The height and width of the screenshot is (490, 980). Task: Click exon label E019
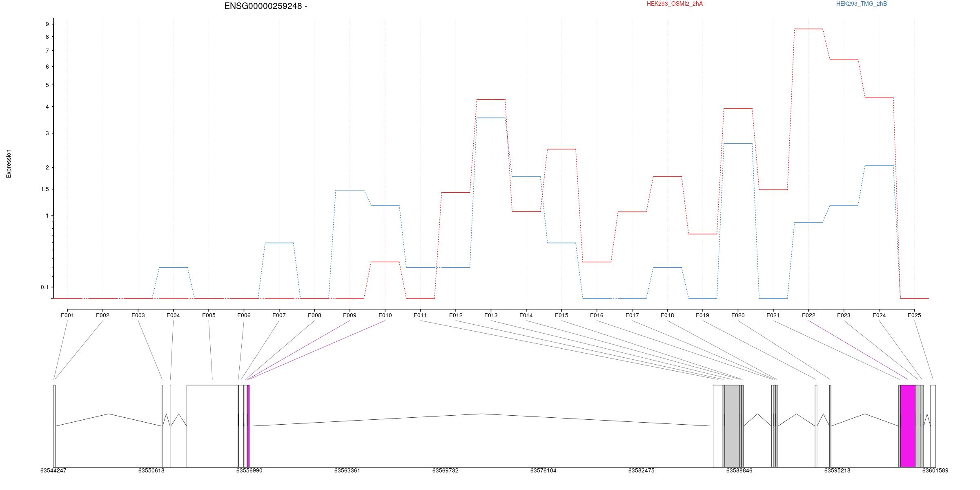702,315
